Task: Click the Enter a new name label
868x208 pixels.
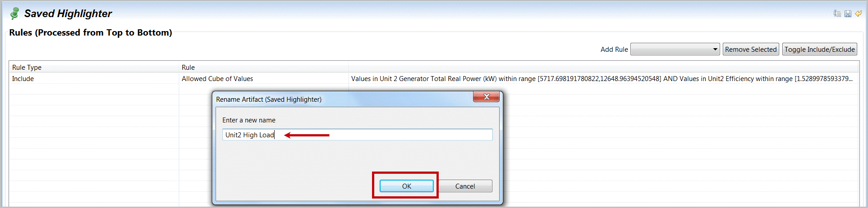Action: click(249, 120)
